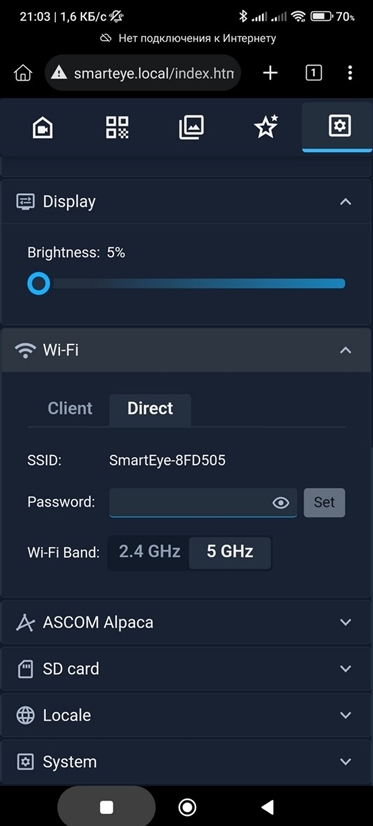Open browser three-dot menu
Image resolution: width=373 pixels, height=826 pixels.
tap(350, 73)
